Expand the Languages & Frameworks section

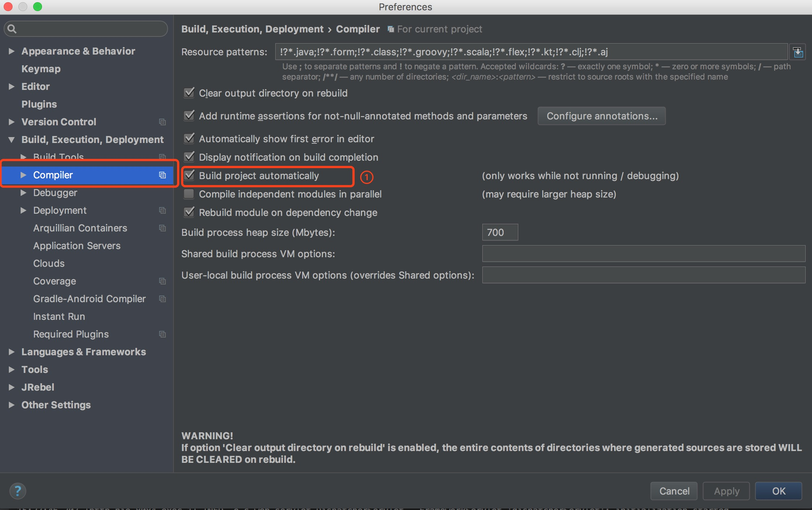[x=11, y=352]
